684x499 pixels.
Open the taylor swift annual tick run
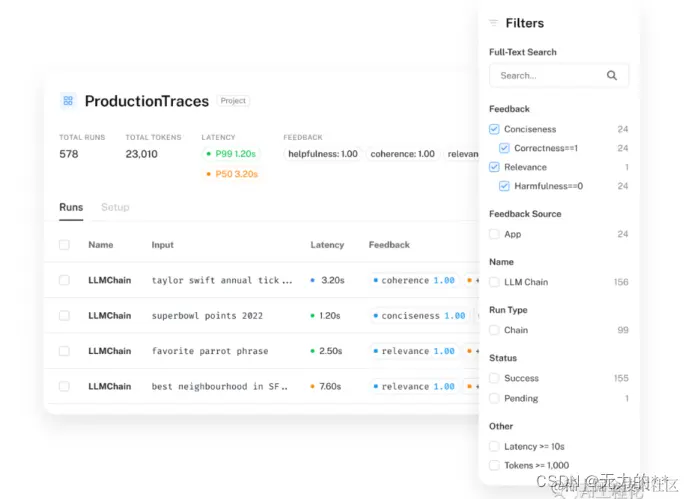pyautogui.click(x=222, y=280)
